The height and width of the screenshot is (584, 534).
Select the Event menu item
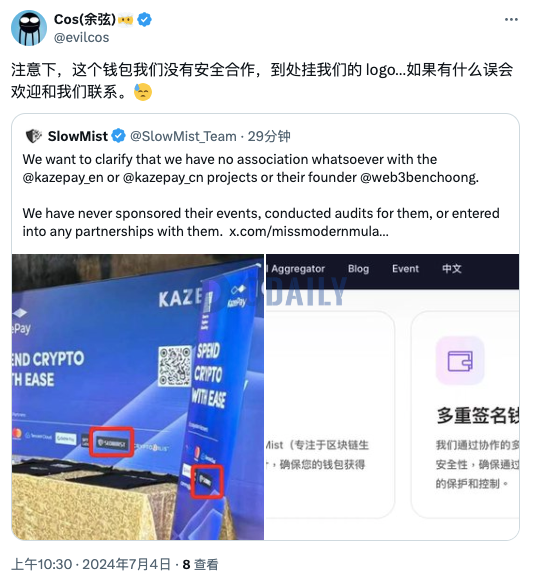click(405, 269)
